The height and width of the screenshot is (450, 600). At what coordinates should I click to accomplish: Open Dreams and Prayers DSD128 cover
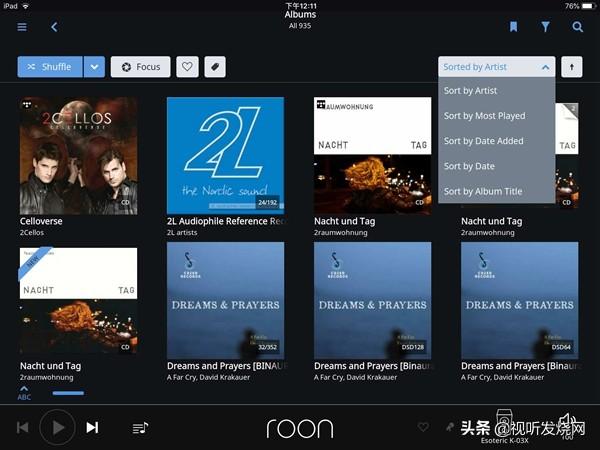372,300
